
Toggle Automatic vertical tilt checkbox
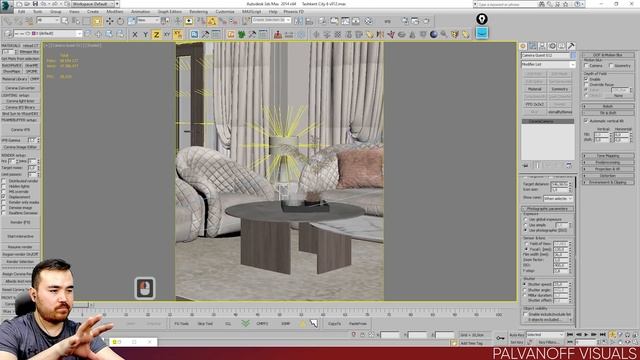pyautogui.click(x=587, y=121)
